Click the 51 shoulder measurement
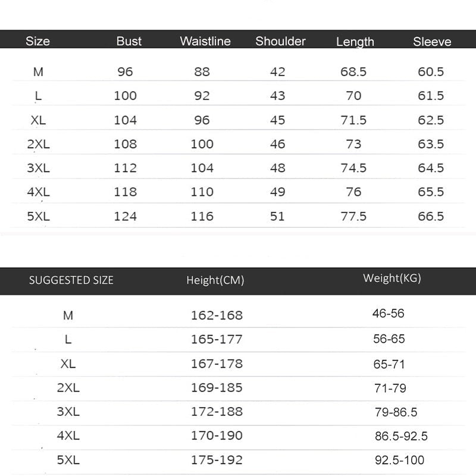 coord(277,216)
